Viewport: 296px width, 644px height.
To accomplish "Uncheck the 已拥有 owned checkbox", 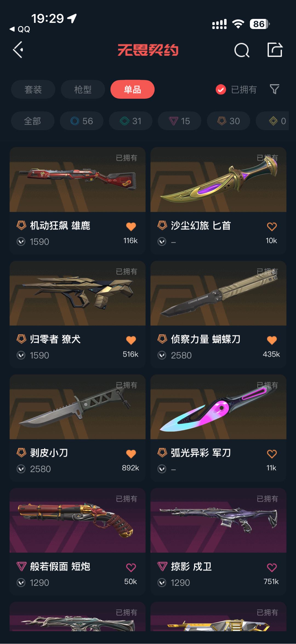I will tap(221, 89).
